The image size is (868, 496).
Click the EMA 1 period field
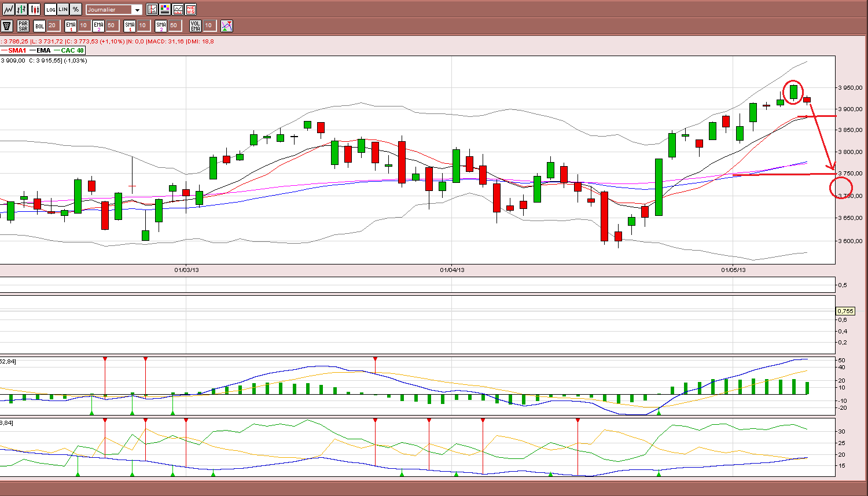pyautogui.click(x=84, y=25)
